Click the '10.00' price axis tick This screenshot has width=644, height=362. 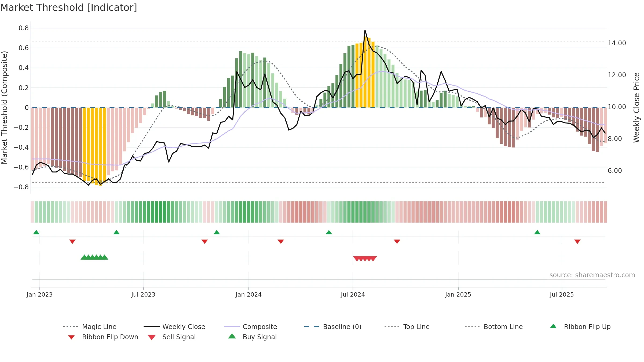click(x=617, y=107)
